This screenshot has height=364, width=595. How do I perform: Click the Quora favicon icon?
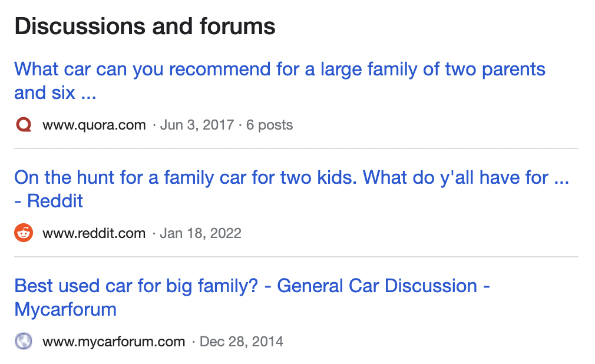24,125
